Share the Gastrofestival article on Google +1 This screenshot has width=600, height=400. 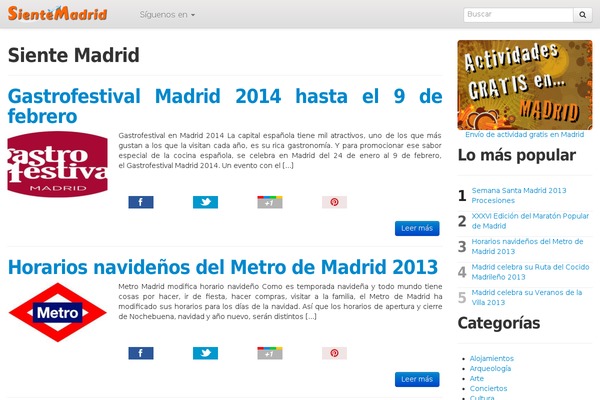tap(270, 202)
